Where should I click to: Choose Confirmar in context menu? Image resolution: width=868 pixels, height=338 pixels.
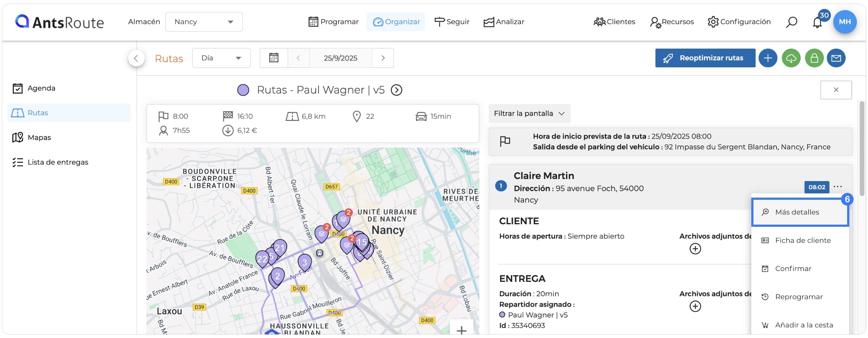click(x=800, y=269)
